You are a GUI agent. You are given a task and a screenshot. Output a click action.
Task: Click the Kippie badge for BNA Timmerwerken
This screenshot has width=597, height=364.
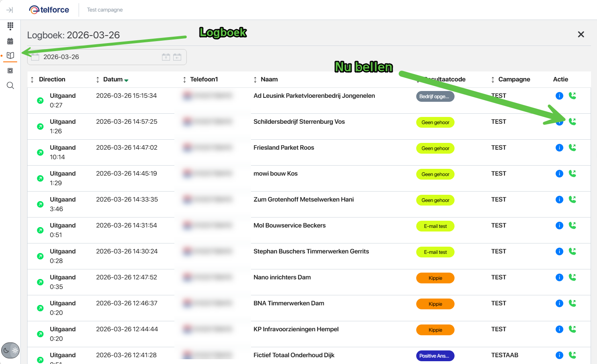[x=435, y=304]
